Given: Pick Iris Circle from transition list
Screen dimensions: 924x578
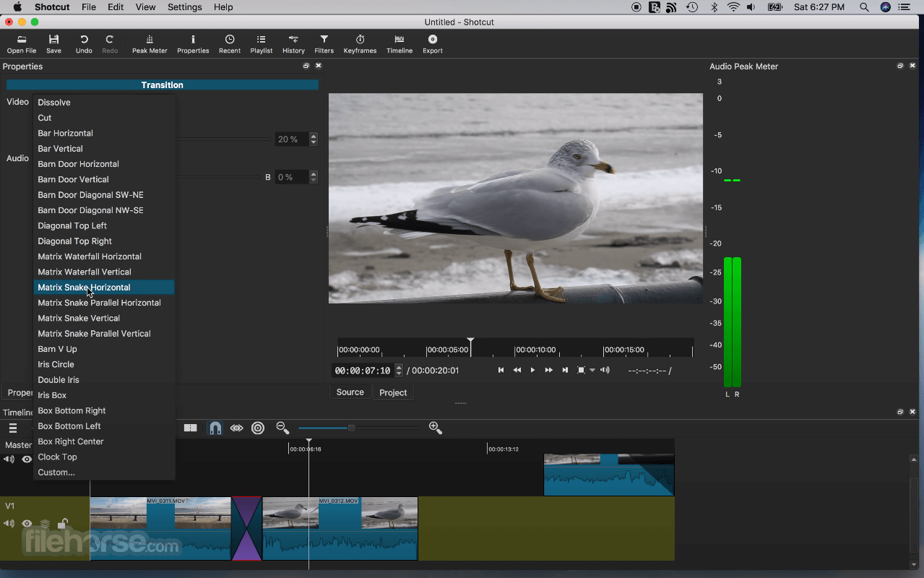Looking at the screenshot, I should 104,364.
